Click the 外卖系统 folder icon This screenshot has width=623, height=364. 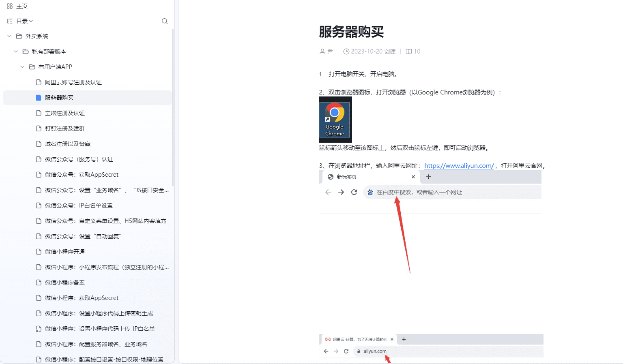pyautogui.click(x=19, y=36)
